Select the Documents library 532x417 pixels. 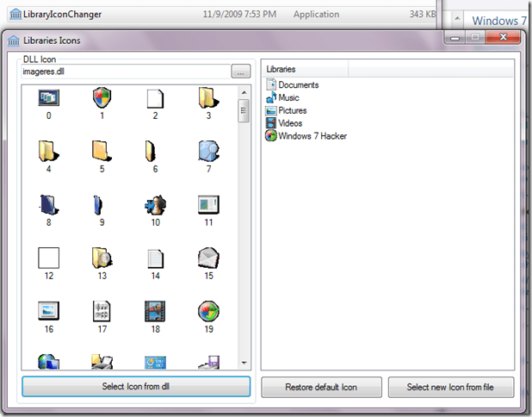293,84
